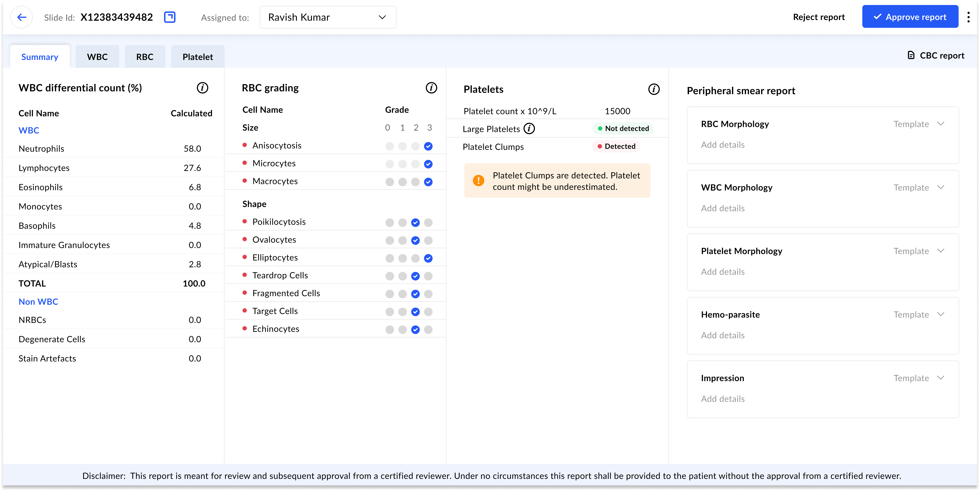The width and height of the screenshot is (980, 491).
Task: Switch to the RBC tab
Action: (145, 57)
